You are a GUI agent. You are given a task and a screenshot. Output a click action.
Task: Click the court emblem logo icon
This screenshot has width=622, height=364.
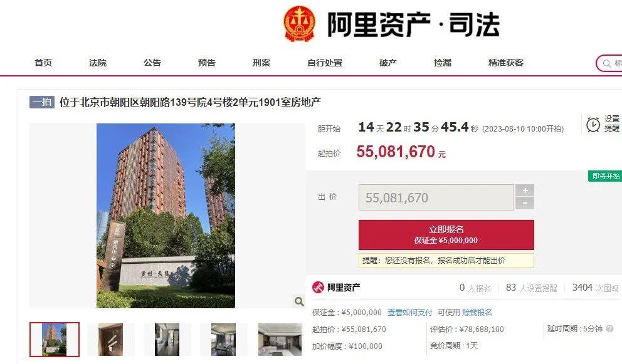tap(300, 23)
